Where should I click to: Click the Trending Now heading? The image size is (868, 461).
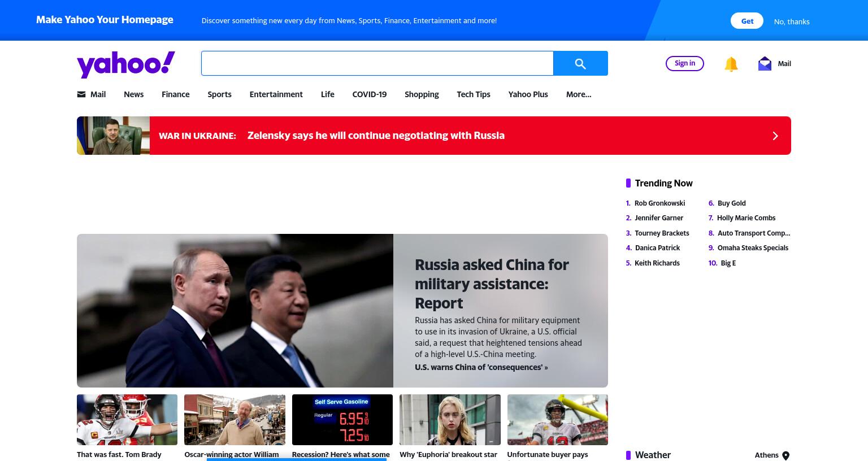pos(663,183)
